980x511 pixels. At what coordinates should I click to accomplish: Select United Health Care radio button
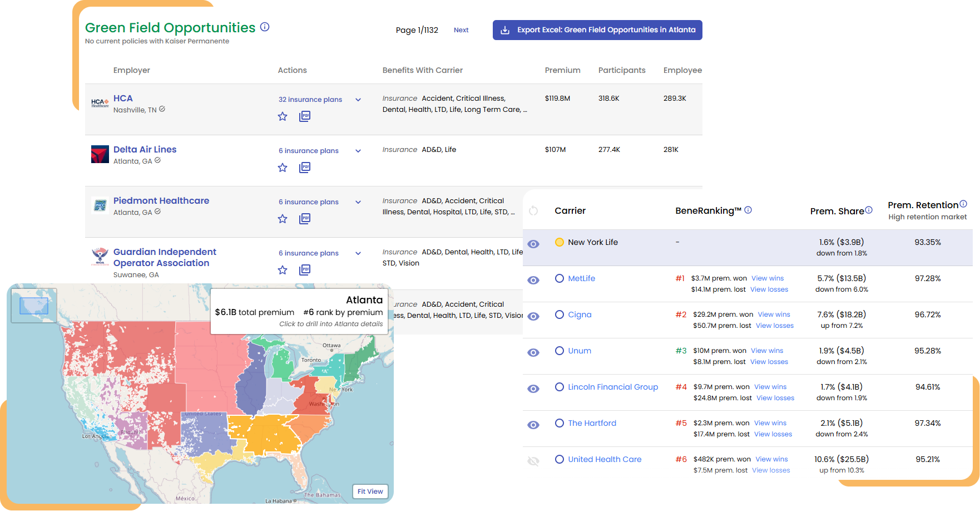[x=560, y=459]
